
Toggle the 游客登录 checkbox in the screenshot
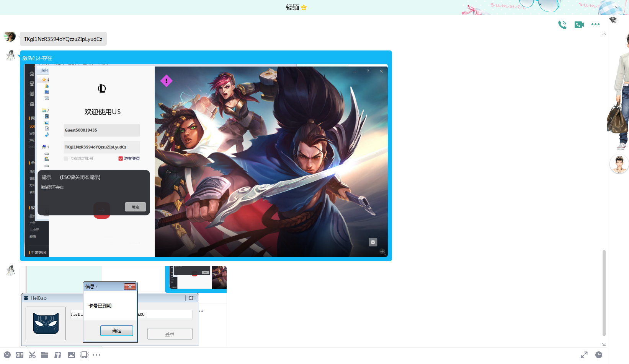(121, 159)
